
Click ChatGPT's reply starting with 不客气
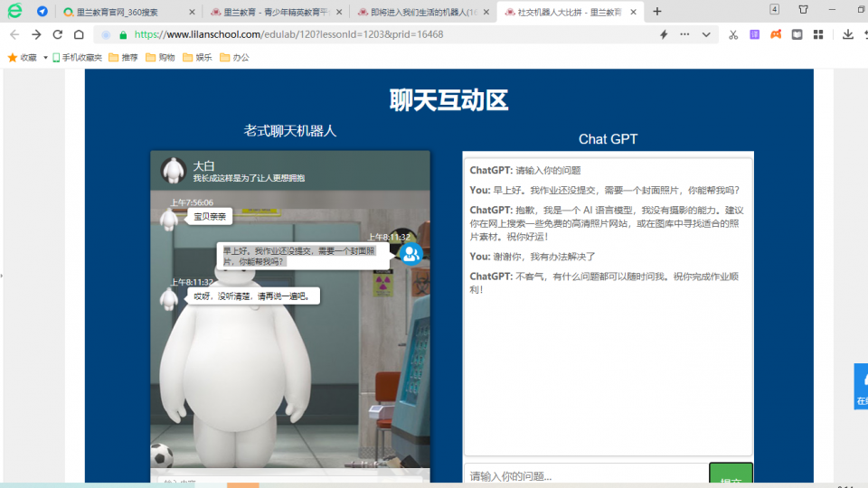[x=605, y=283]
